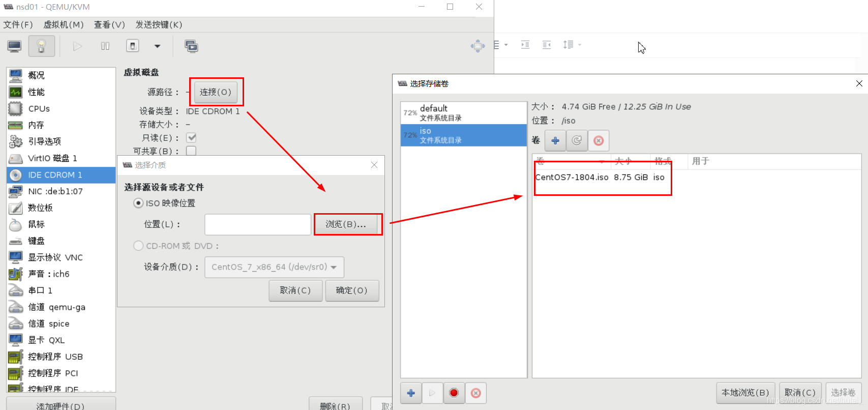Select the iso storage pool
The height and width of the screenshot is (410, 868).
(x=464, y=135)
